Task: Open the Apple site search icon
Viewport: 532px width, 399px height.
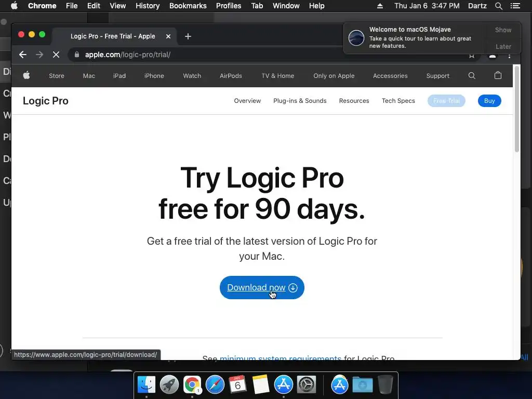Action: 472,75
